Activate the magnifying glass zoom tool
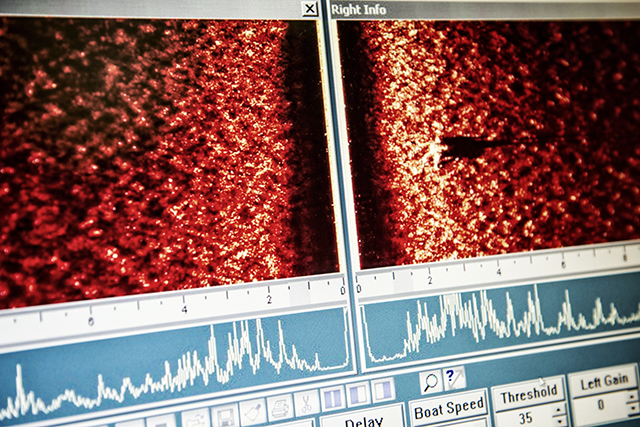640x427 pixels. point(430,381)
